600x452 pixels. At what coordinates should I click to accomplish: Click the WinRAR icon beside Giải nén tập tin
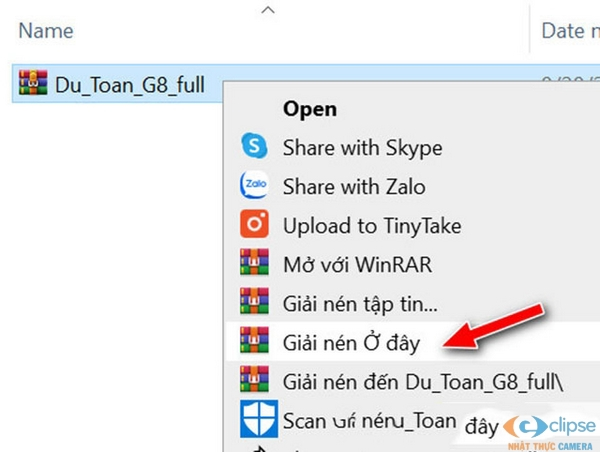point(255,302)
